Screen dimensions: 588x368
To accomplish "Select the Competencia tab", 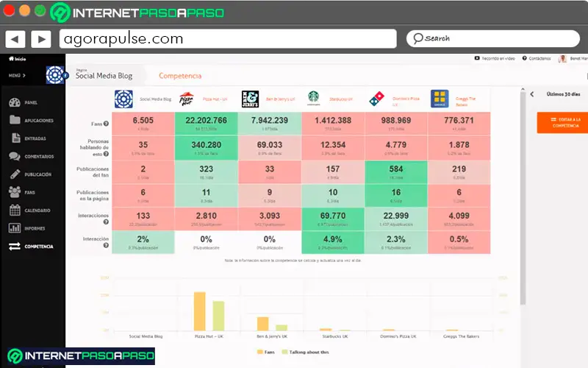I will [180, 76].
